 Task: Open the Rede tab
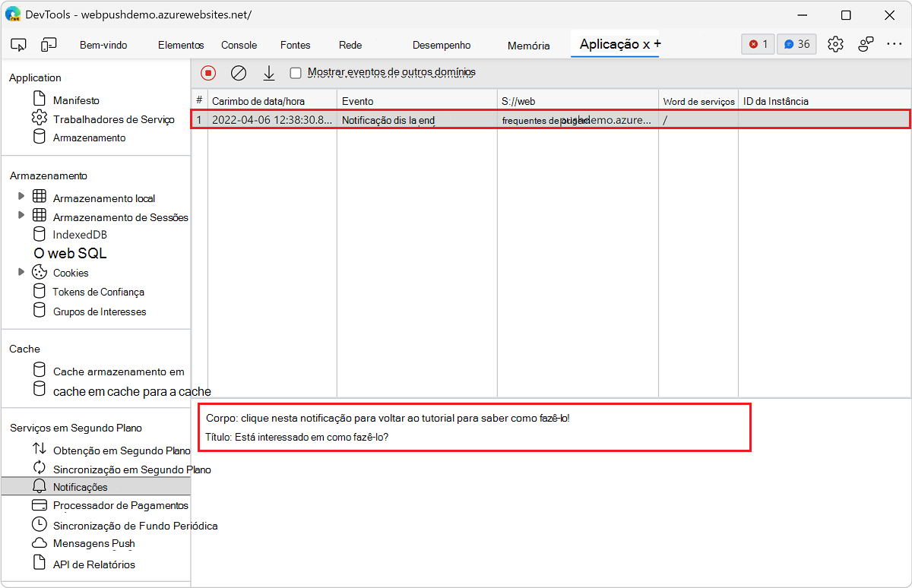(x=350, y=45)
